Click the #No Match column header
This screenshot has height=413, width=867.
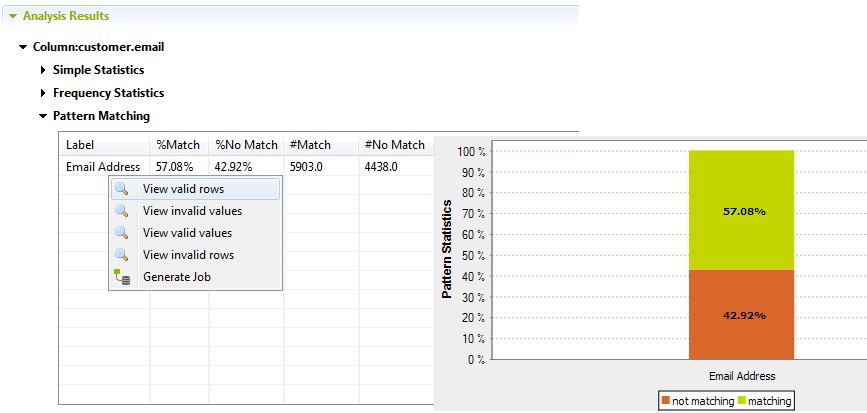click(x=394, y=145)
